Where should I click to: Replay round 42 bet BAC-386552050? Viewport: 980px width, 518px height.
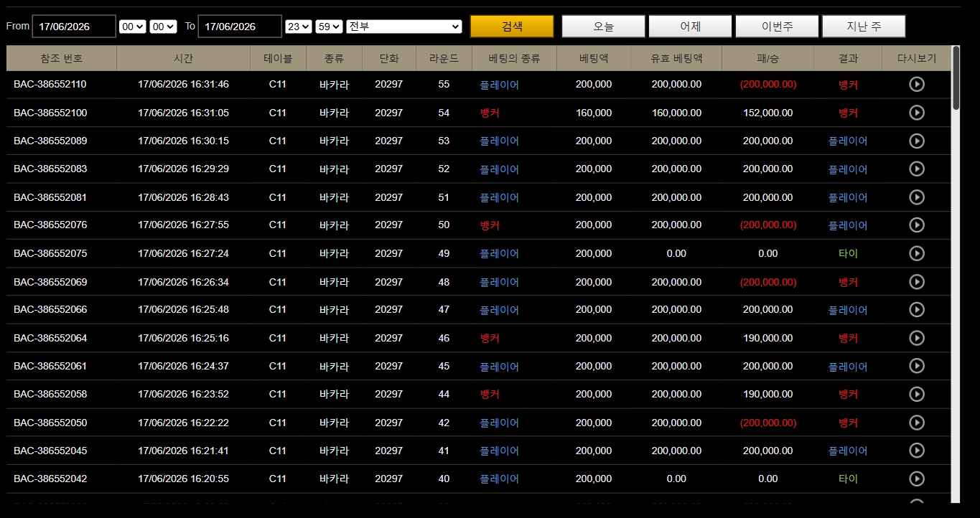(917, 423)
